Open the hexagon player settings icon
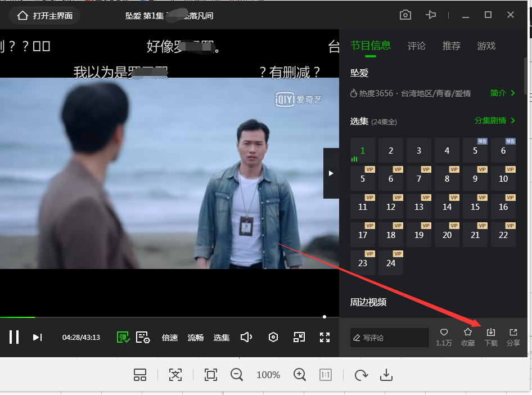 273,337
